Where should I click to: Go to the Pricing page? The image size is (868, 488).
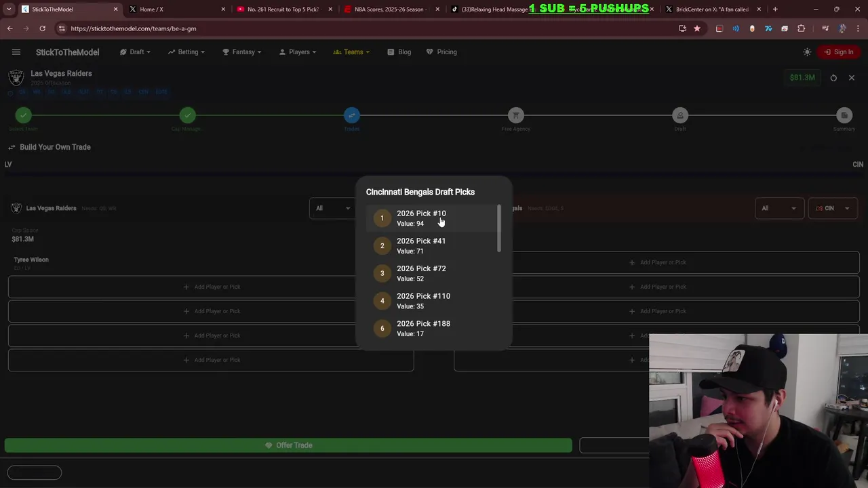(441, 52)
